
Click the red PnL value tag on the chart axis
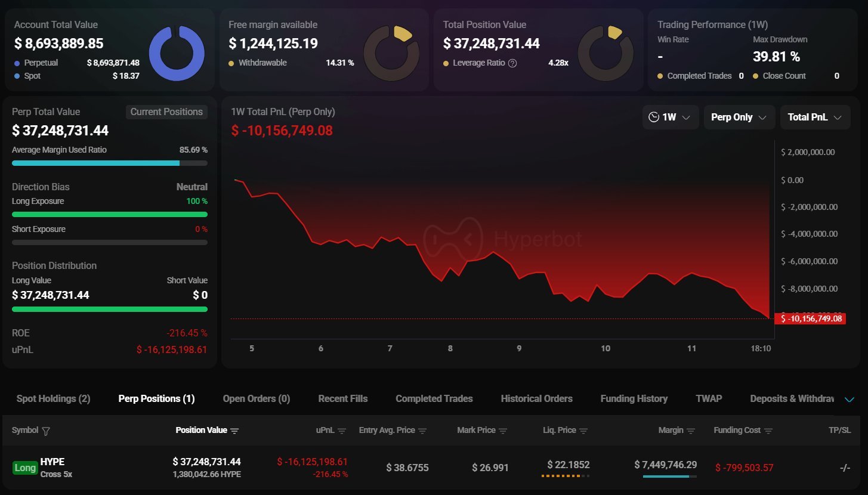click(x=811, y=318)
